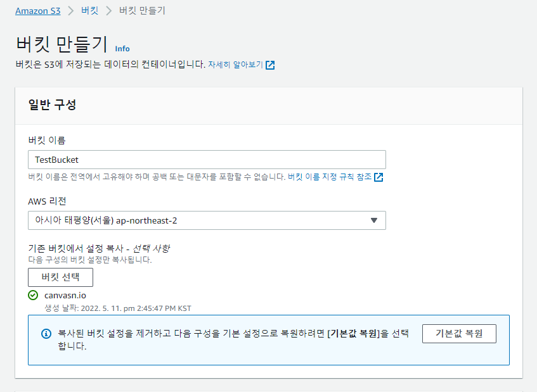Click the 기본값 복원 button
Viewport: 537px width, 392px height.
pyautogui.click(x=459, y=334)
